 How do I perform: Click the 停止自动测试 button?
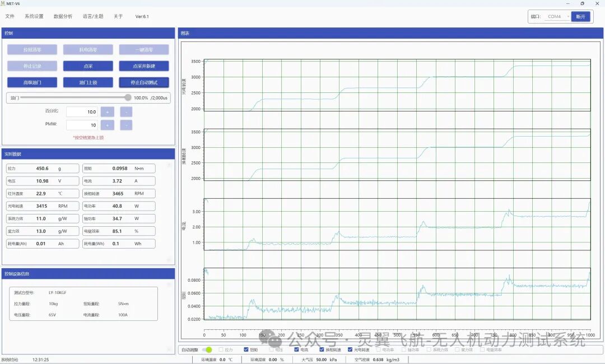[144, 82]
